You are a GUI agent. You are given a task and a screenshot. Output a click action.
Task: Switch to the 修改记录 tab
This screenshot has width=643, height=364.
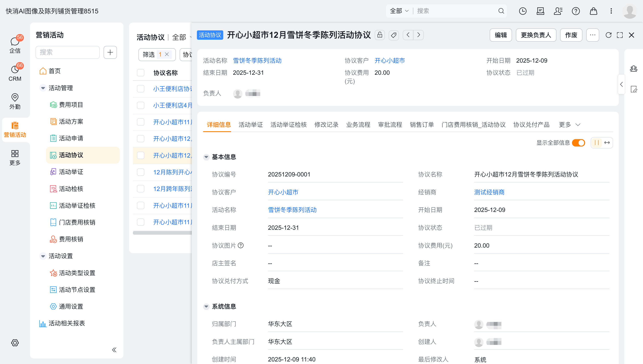[326, 124]
